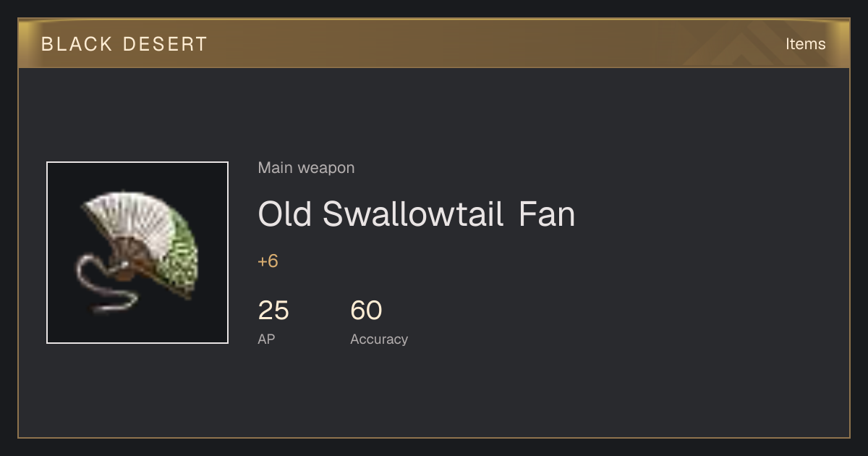Image resolution: width=868 pixels, height=456 pixels.
Task: Click the AP value 25
Action: (273, 311)
